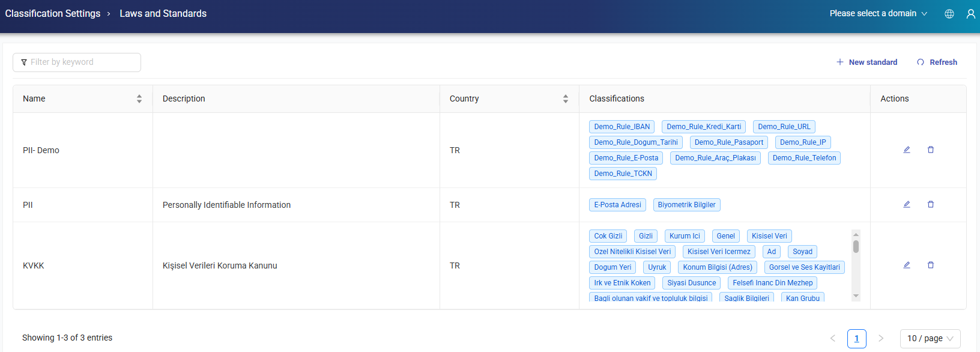The width and height of the screenshot is (980, 352).
Task: Open the 'Please select a domain' dropdown
Action: pyautogui.click(x=878, y=13)
